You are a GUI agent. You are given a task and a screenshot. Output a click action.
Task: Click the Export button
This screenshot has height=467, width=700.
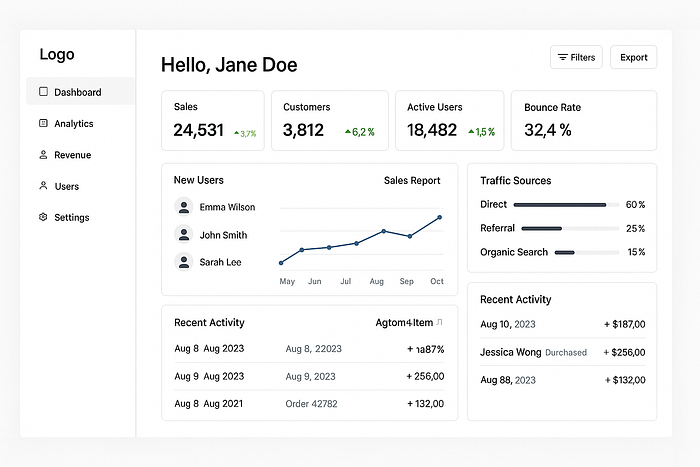click(633, 57)
